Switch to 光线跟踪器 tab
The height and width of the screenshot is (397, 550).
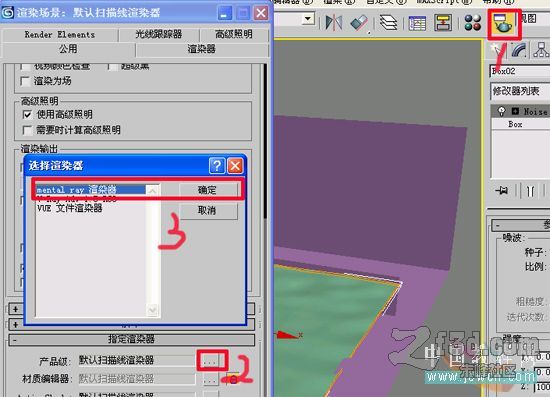159,34
